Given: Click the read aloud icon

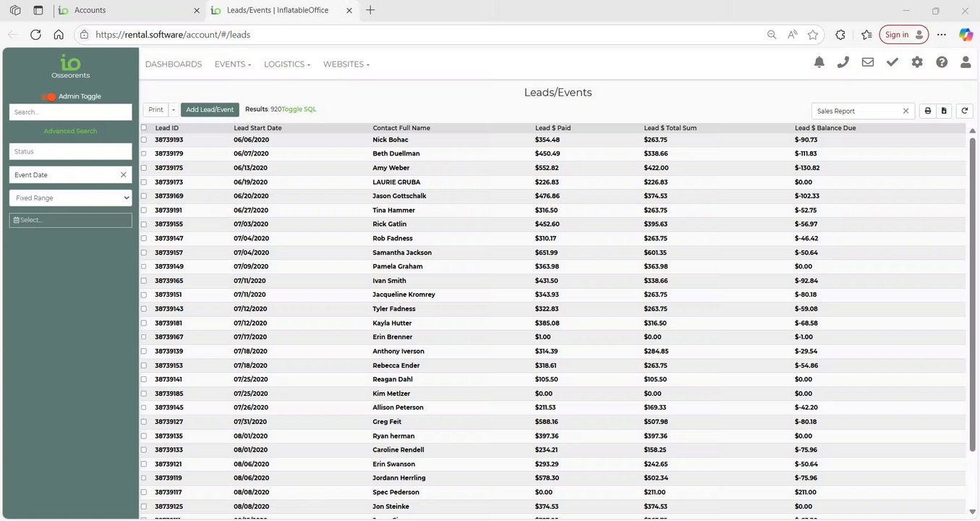Looking at the screenshot, I should pyautogui.click(x=793, y=34).
